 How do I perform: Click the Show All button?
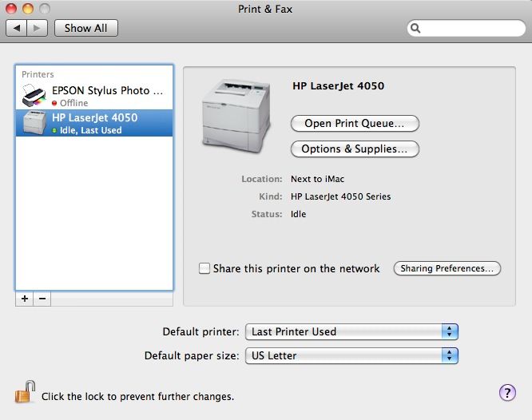click(85, 28)
